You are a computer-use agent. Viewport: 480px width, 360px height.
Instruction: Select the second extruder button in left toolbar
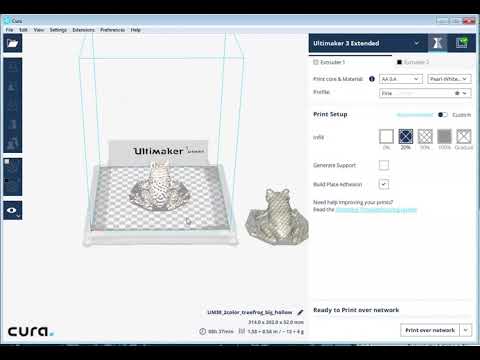pos(13,186)
